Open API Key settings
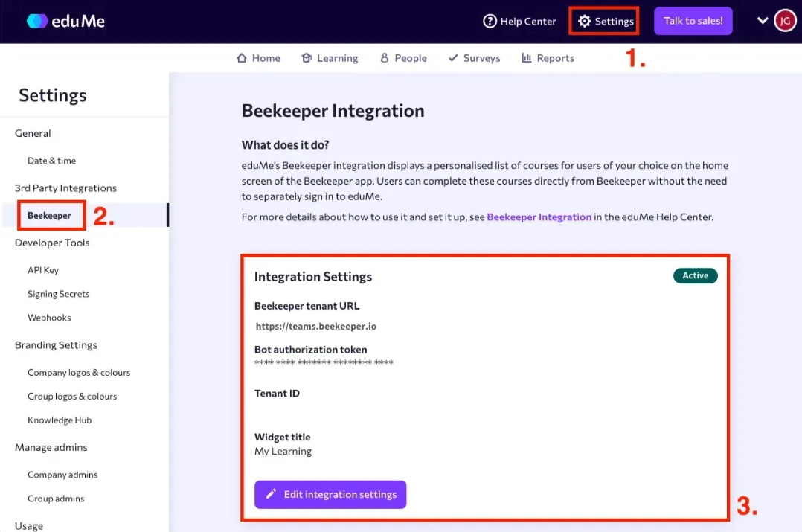Screen dimensions: 802x532 pyautogui.click(x=43, y=270)
